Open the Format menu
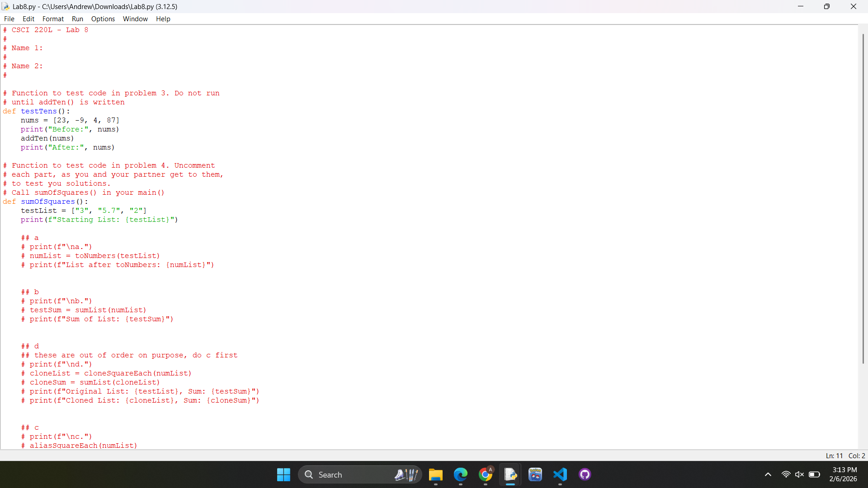This screenshot has width=868, height=488. coord(53,19)
